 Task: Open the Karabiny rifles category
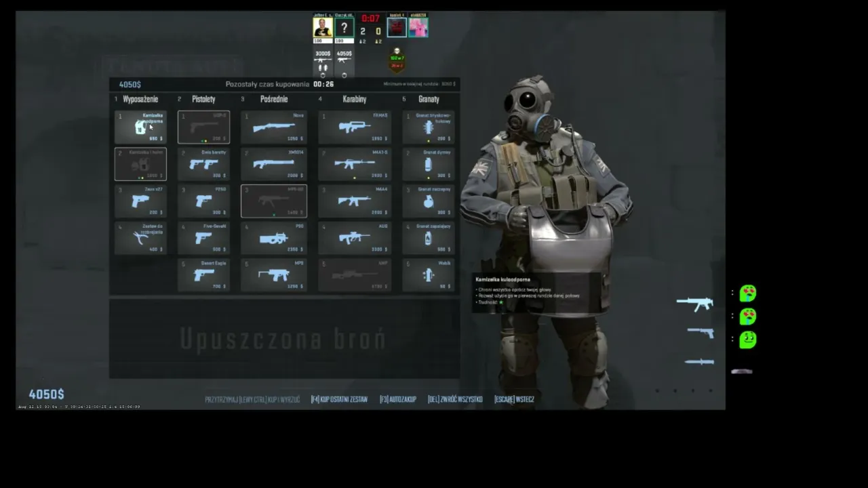pos(355,99)
